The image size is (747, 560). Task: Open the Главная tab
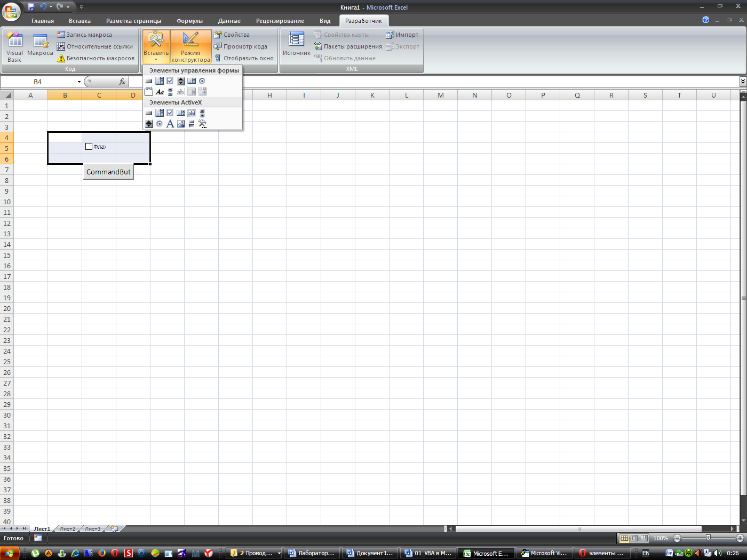43,21
